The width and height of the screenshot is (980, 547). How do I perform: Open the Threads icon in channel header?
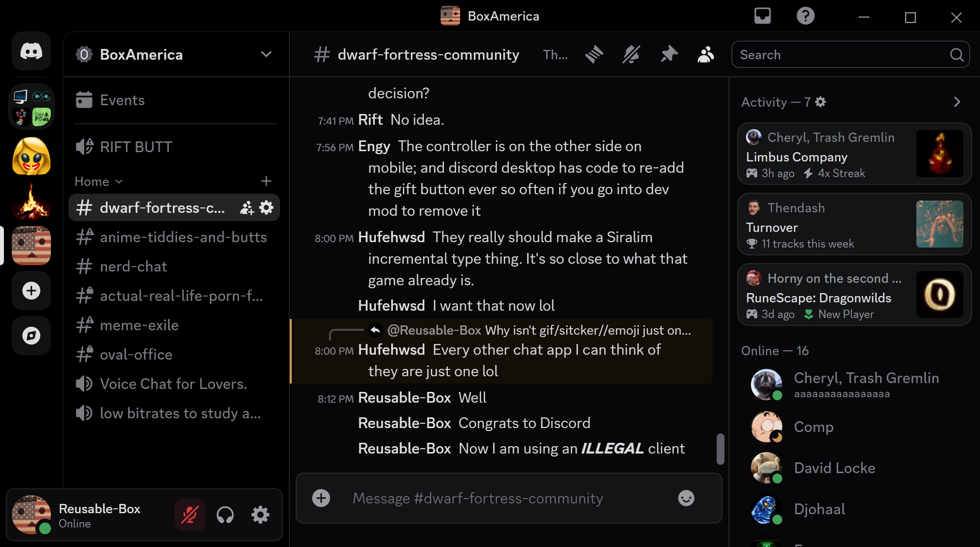click(x=594, y=54)
